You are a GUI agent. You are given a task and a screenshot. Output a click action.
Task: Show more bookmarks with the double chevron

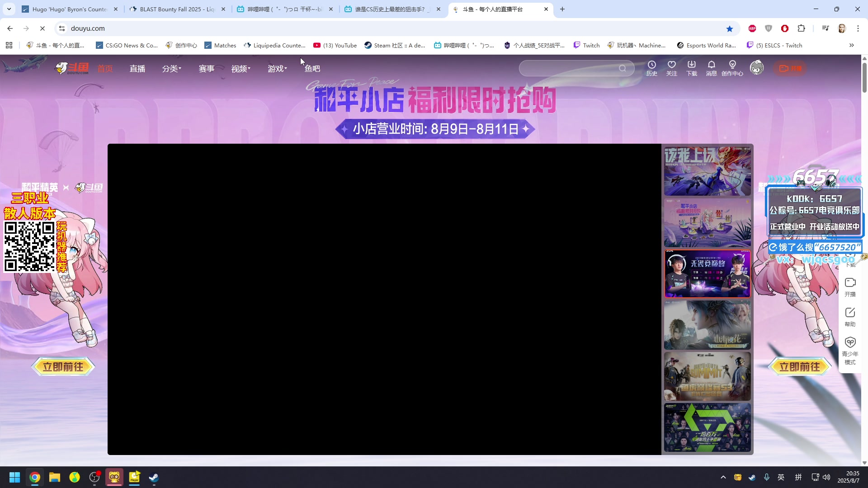point(852,45)
